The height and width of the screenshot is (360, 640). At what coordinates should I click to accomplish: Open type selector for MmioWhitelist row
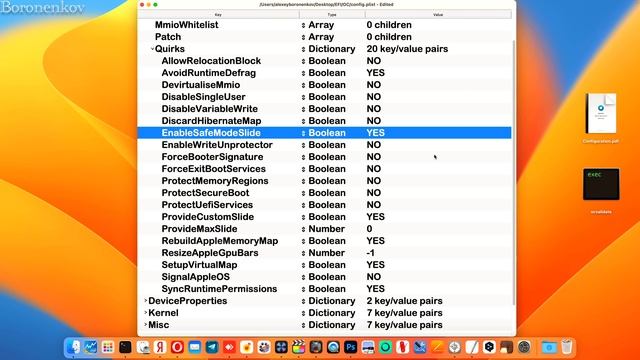(x=303, y=25)
